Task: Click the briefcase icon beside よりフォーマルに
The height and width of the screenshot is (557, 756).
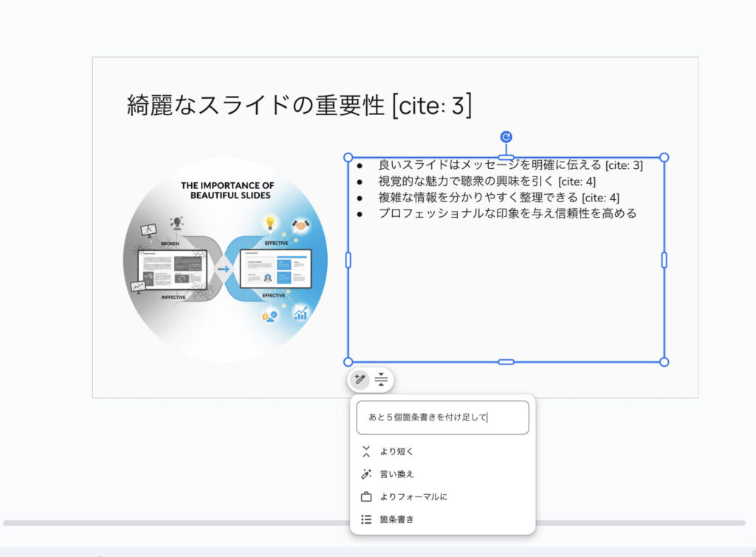Action: pos(366,497)
